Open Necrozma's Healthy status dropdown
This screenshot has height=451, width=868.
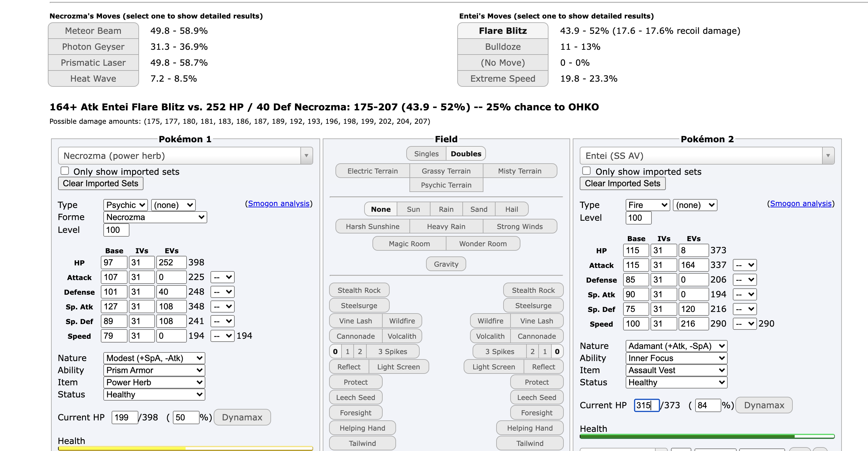154,394
